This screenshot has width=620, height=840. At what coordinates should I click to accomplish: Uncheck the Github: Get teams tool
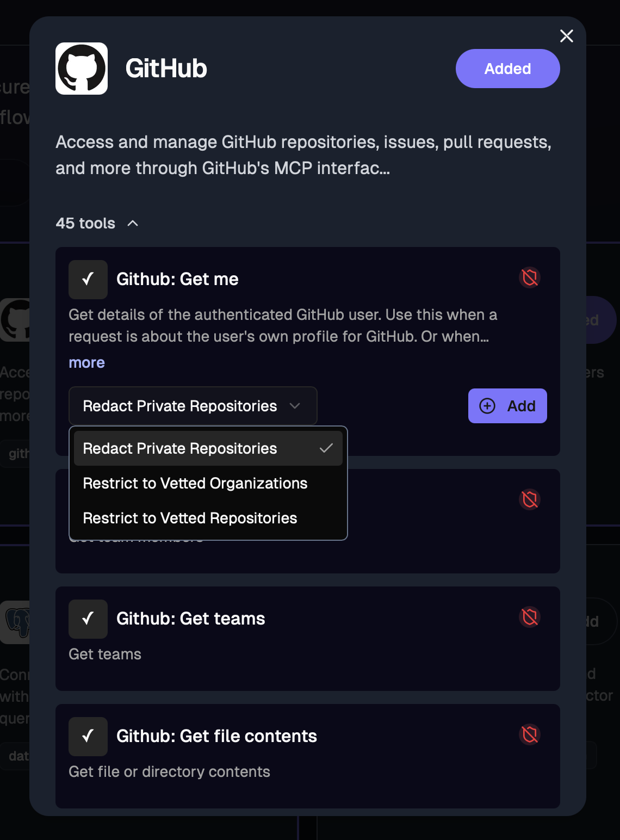pyautogui.click(x=88, y=619)
